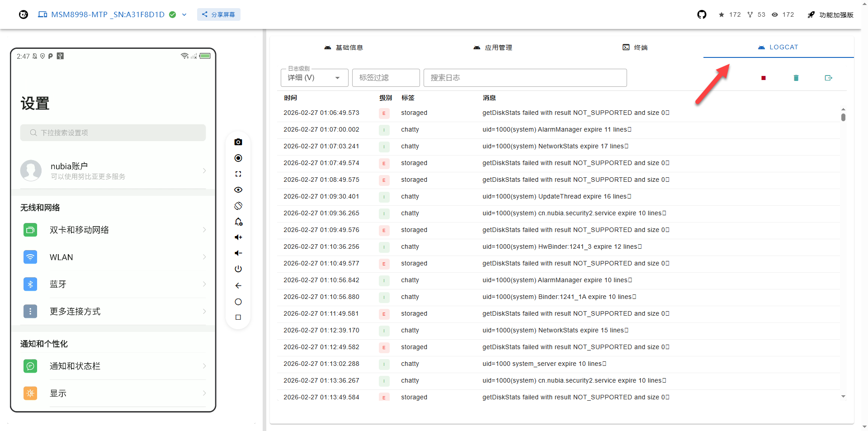Click the trash icon to clear logs
The image size is (868, 431).
coord(796,78)
